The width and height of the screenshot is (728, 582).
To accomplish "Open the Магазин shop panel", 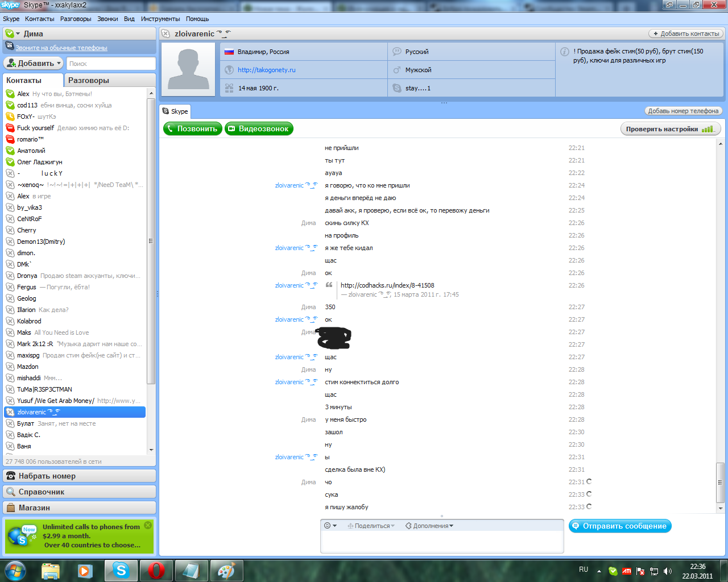I will pyautogui.click(x=80, y=508).
